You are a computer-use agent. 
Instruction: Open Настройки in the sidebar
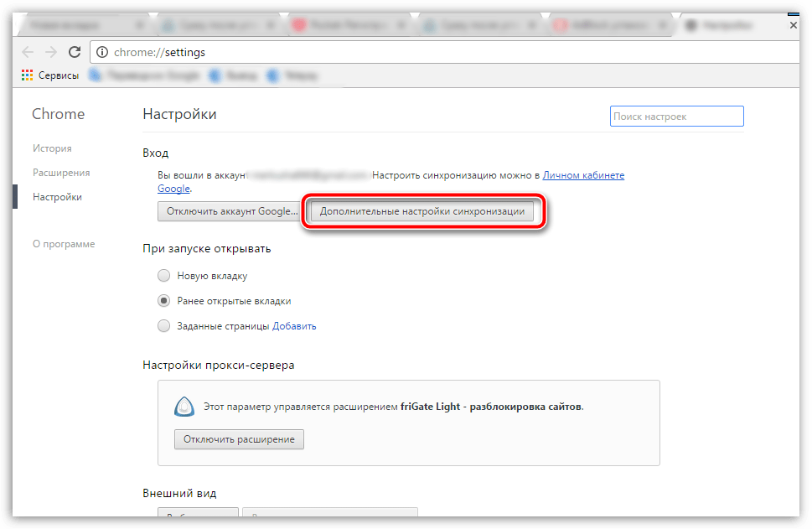pos(57,197)
